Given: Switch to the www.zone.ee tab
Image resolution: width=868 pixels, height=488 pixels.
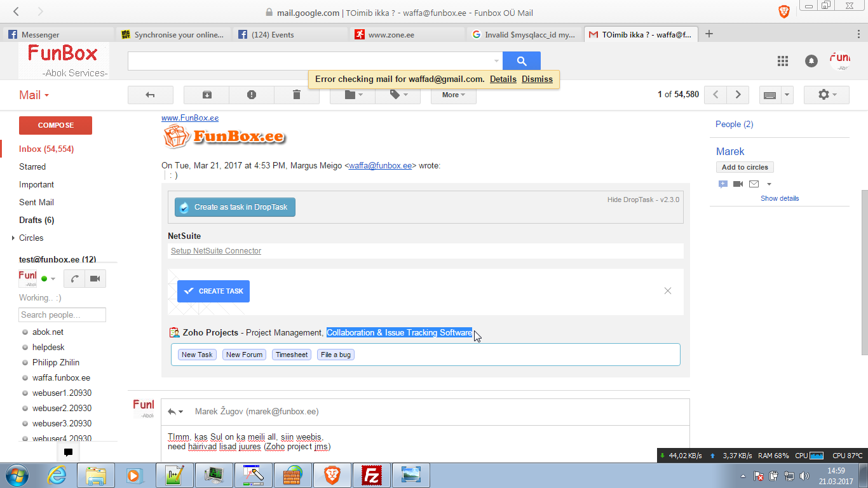Looking at the screenshot, I should 407,34.
